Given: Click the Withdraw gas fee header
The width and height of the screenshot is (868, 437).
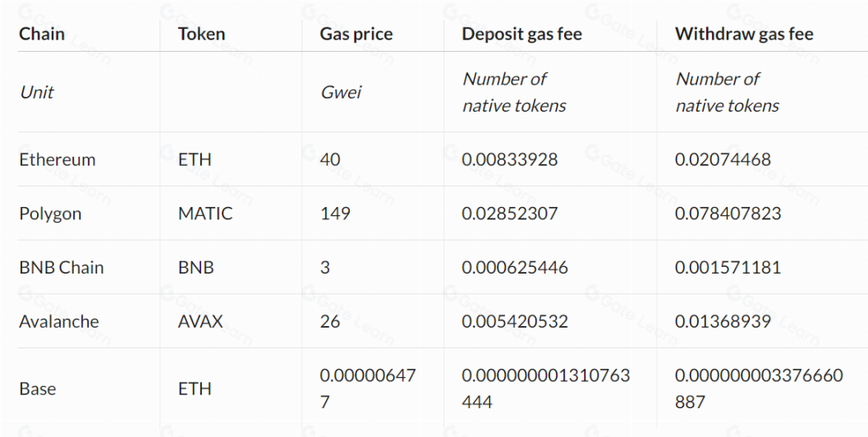Looking at the screenshot, I should click(x=744, y=34).
